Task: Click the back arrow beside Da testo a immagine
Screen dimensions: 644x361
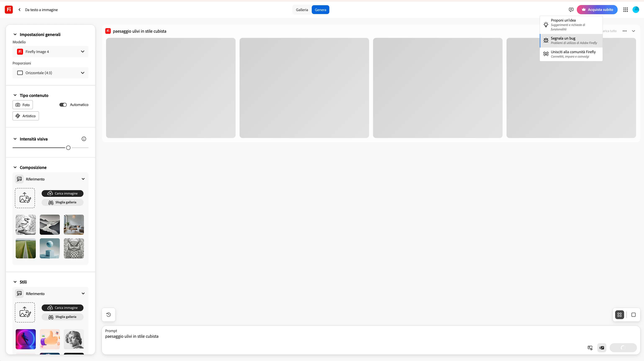Action: [19, 9]
